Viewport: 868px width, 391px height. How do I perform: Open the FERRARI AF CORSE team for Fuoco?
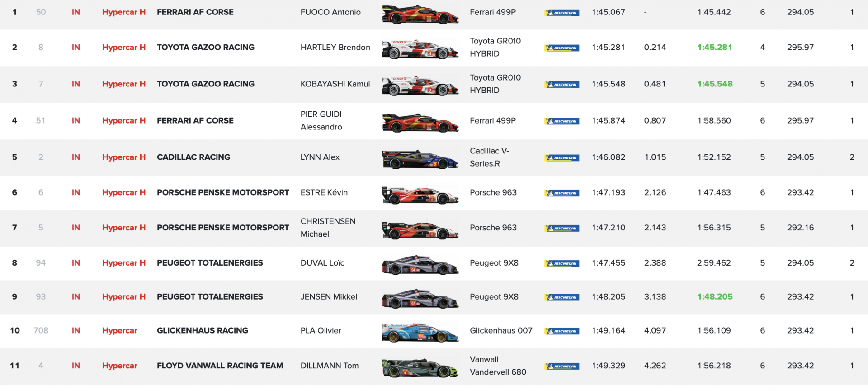pos(195,12)
